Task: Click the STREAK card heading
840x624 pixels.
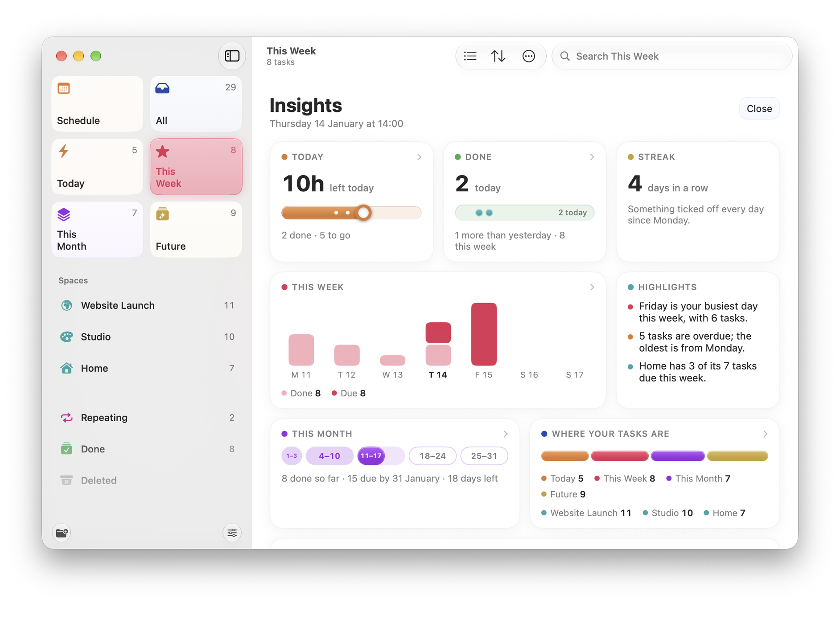Action: click(x=656, y=157)
